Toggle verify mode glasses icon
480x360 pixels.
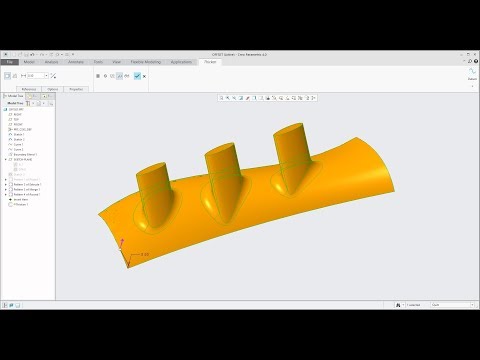(x=127, y=76)
